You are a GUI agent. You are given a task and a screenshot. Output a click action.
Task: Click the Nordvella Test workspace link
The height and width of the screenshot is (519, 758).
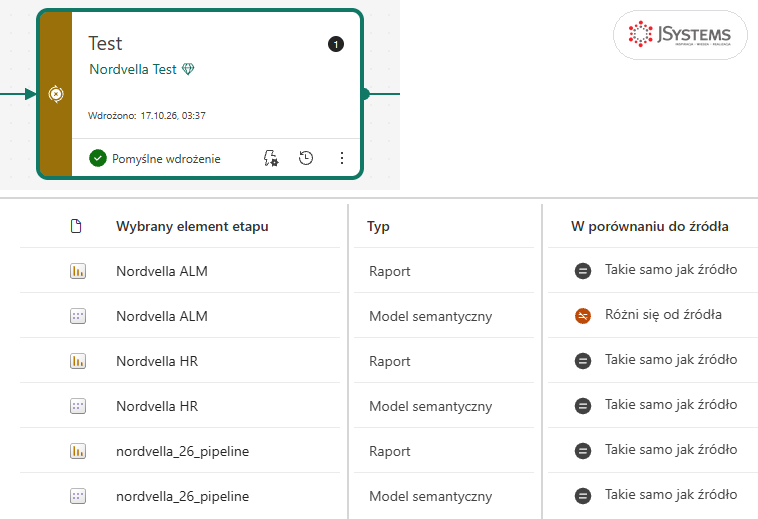pyautogui.click(x=133, y=70)
